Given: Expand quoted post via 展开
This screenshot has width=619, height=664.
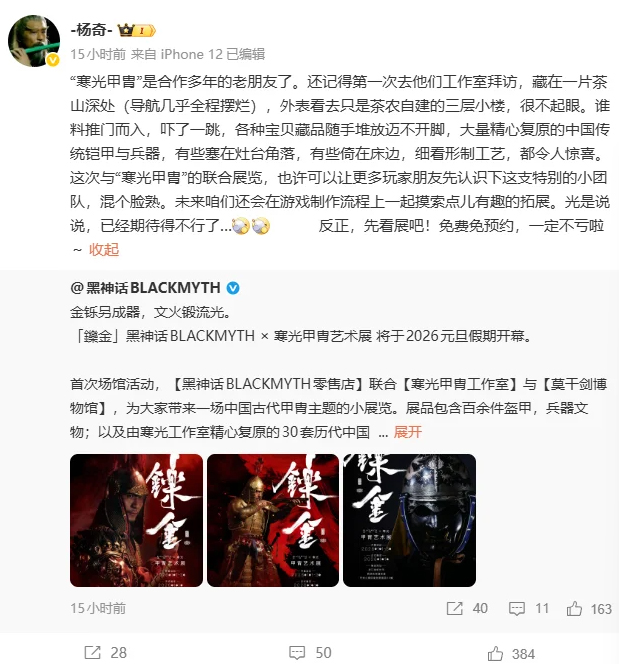Looking at the screenshot, I should pos(408,432).
